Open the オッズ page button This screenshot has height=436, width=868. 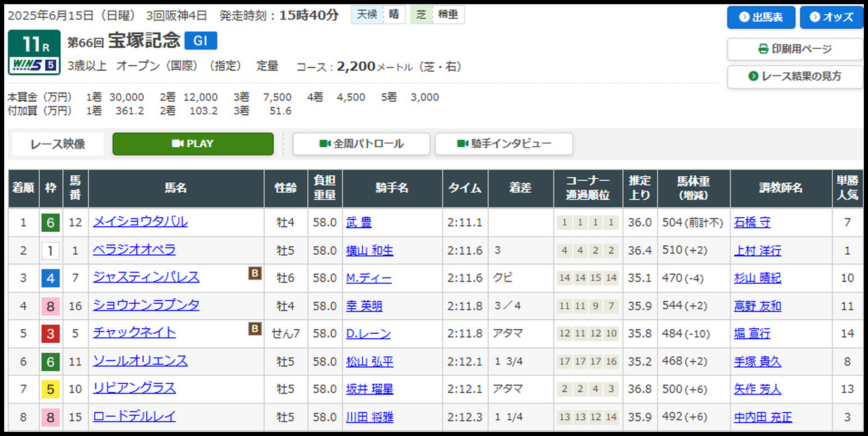tap(831, 17)
